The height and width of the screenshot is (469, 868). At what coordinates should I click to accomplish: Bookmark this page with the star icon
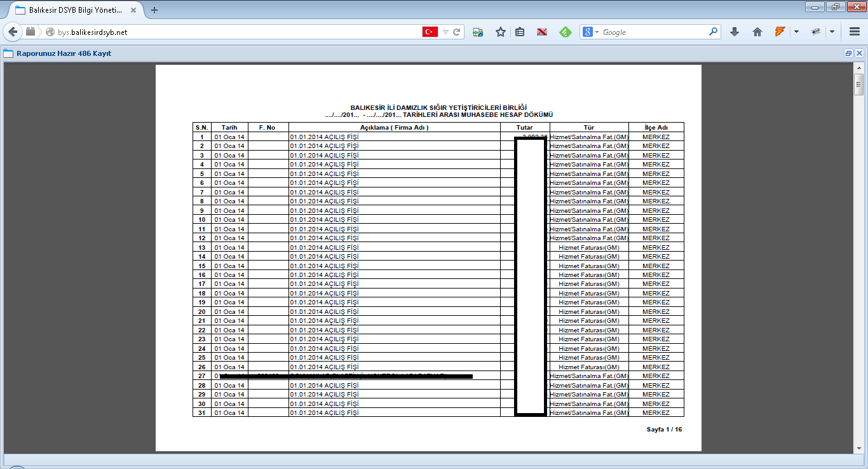(x=501, y=32)
